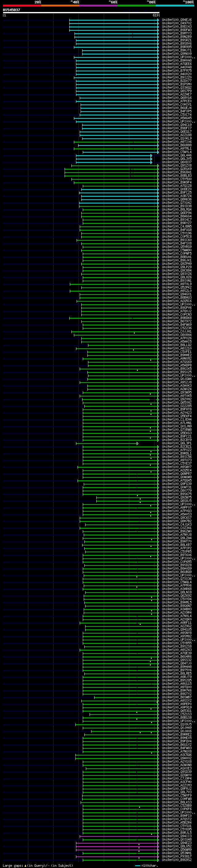
Task: Open hit UniRef100_Q60D37
Action: [176, 162]
